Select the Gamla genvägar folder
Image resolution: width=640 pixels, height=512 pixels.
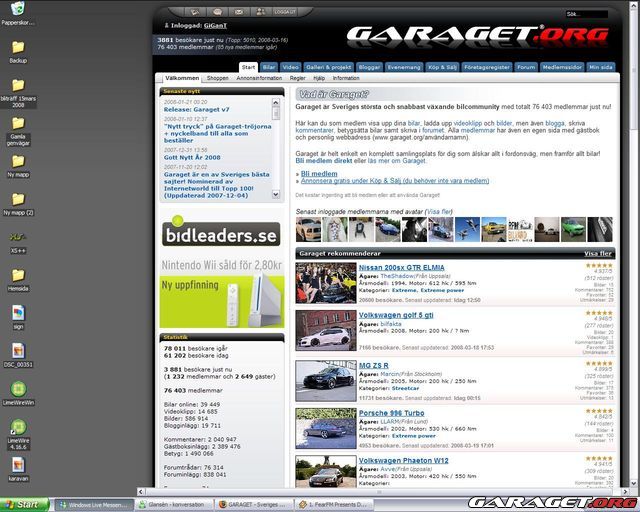18,131
